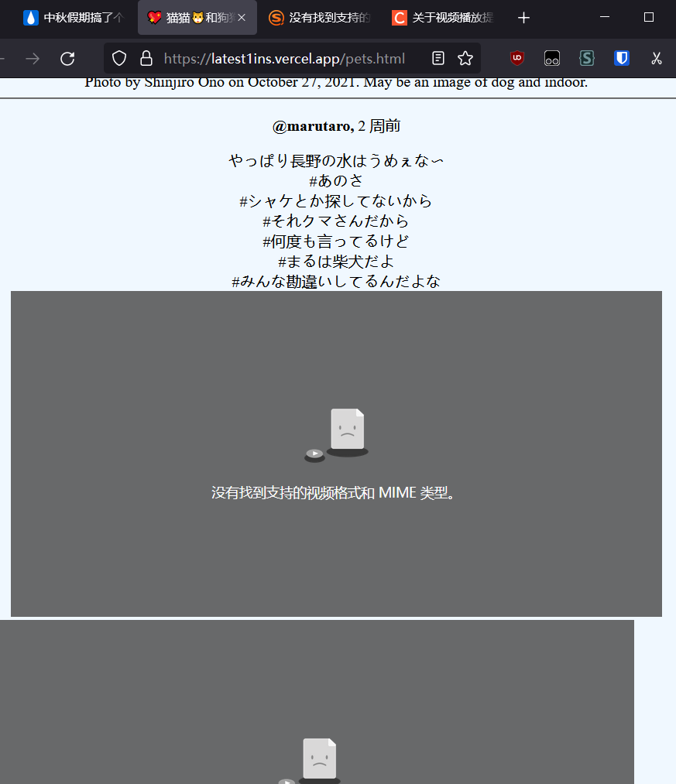Bookmark this page with the star

465,59
